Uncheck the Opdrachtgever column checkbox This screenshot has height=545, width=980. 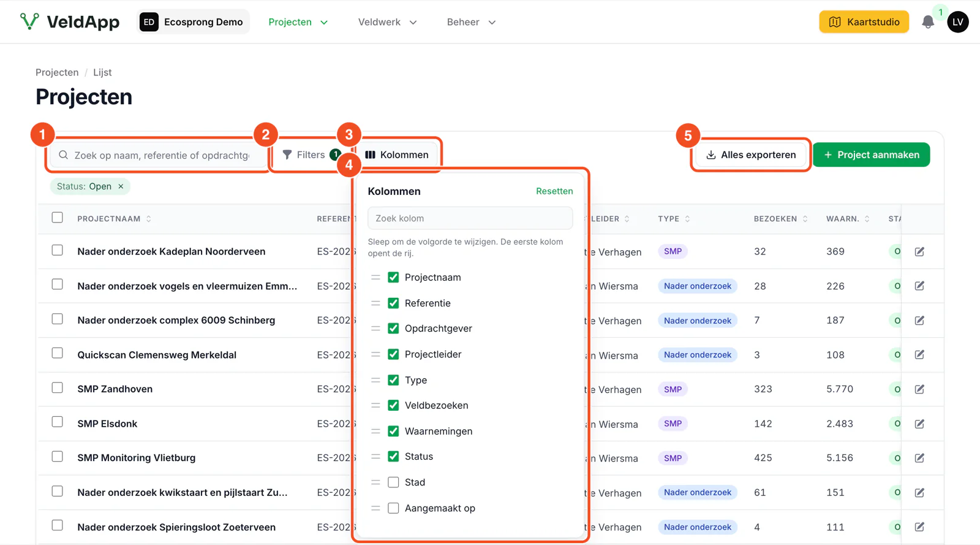pos(393,329)
